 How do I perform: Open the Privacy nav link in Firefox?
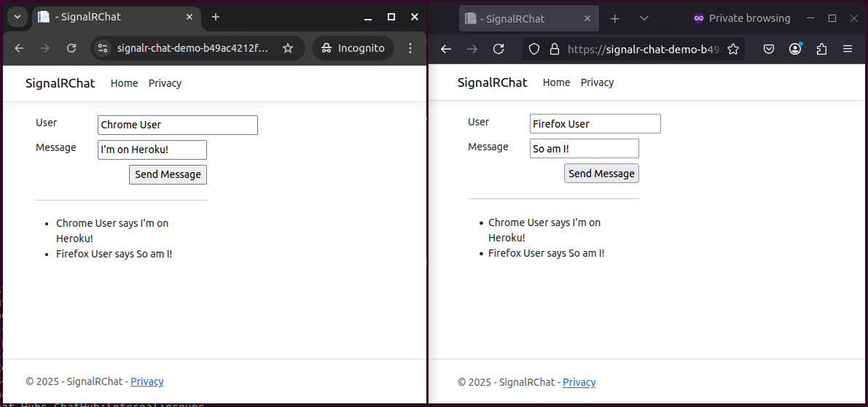(x=598, y=82)
